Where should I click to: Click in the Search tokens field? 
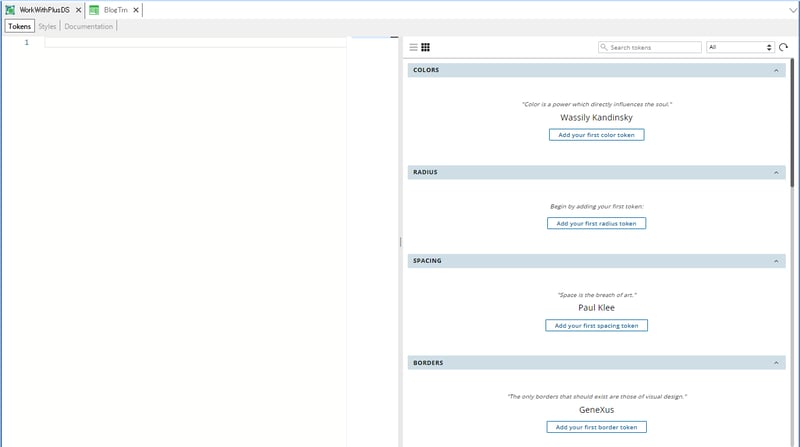654,47
